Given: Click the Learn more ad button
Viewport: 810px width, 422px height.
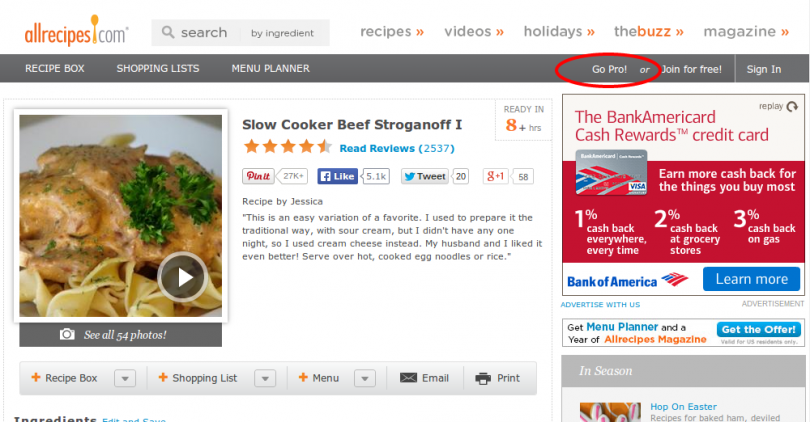Looking at the screenshot, I should pyautogui.click(x=751, y=279).
